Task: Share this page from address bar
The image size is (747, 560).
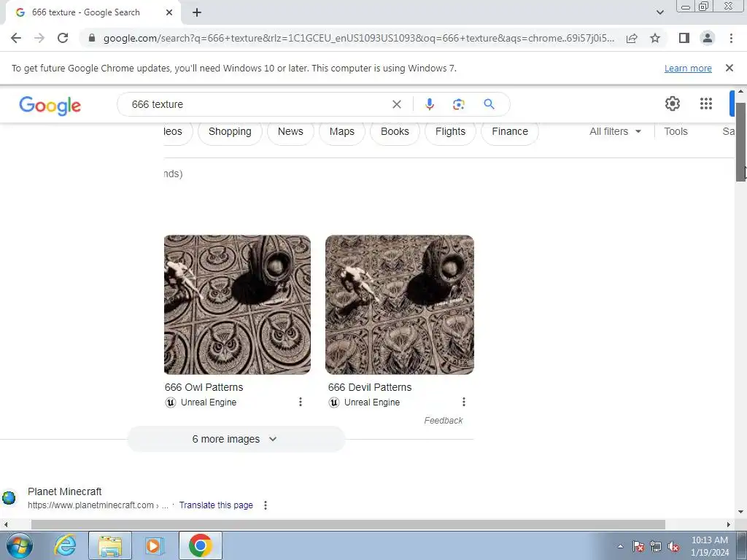Action: click(632, 38)
